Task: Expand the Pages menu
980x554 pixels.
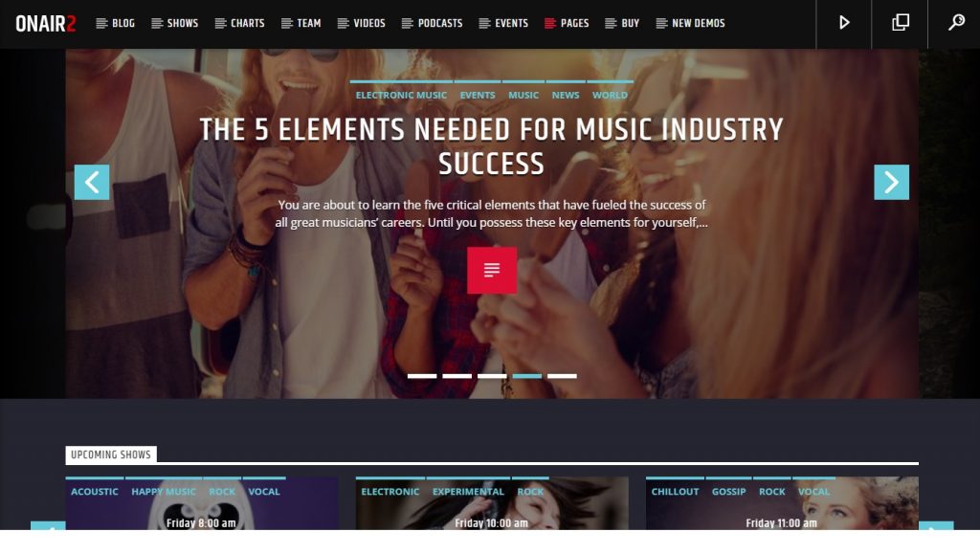Action: click(567, 23)
